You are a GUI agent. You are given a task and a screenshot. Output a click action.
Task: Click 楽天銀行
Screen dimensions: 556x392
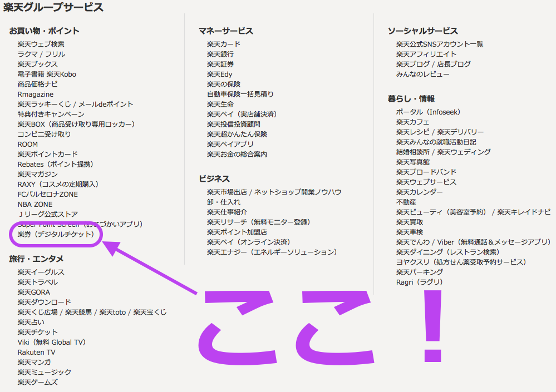[220, 54]
